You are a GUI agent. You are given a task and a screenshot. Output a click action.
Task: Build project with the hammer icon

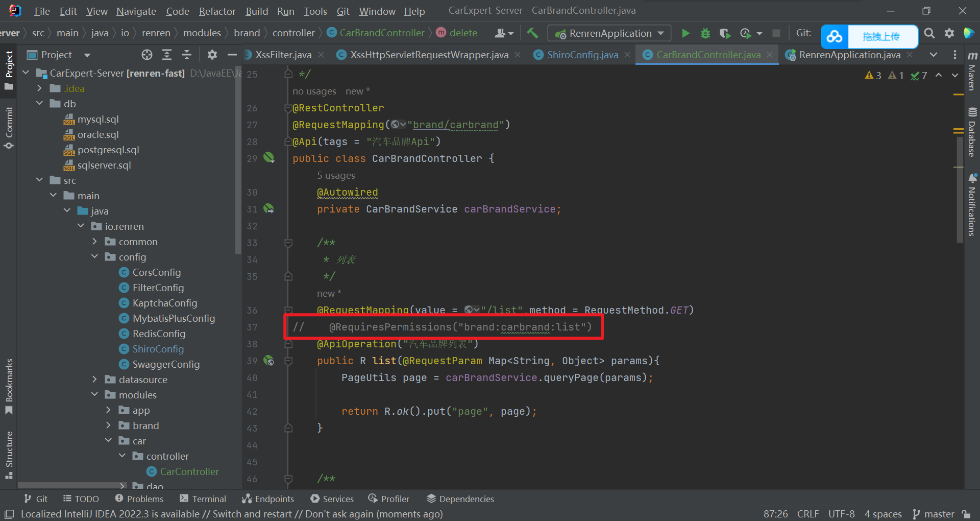coord(532,33)
